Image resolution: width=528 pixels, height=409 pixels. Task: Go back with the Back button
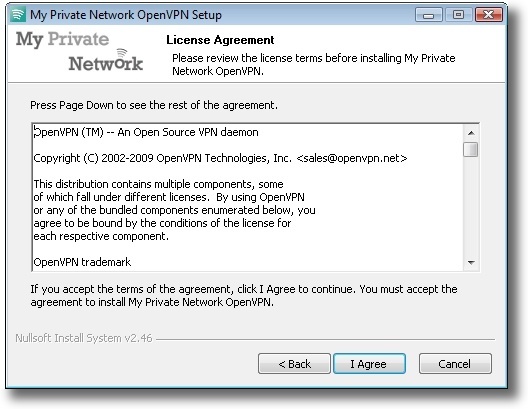[x=294, y=364]
